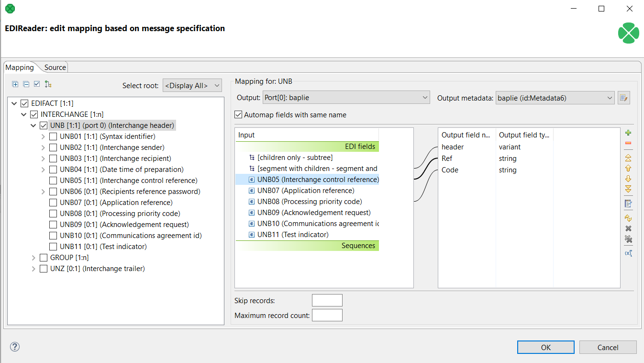Select UNB08 Processing priority code in Input list
This screenshot has width=644, height=363.
(309, 202)
